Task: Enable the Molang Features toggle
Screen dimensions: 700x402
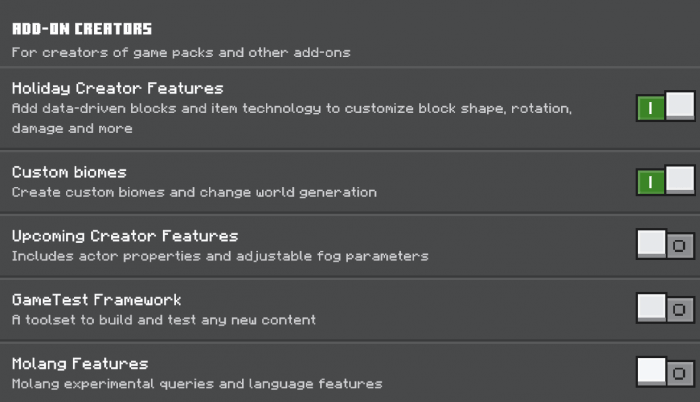Action: pyautogui.click(x=665, y=373)
